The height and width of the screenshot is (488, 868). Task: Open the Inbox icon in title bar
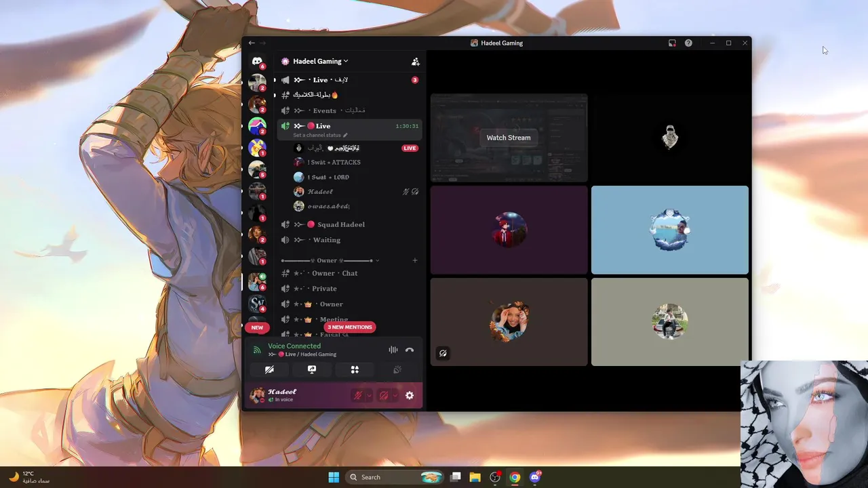[672, 43]
